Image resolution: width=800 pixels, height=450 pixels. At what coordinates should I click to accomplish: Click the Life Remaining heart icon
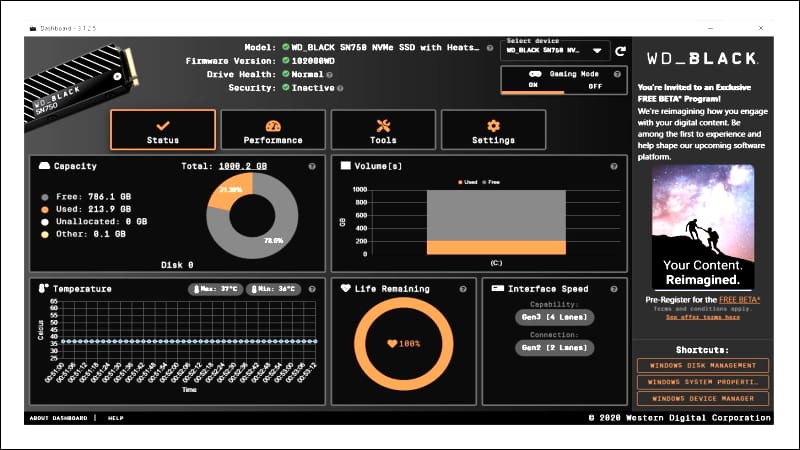click(345, 288)
